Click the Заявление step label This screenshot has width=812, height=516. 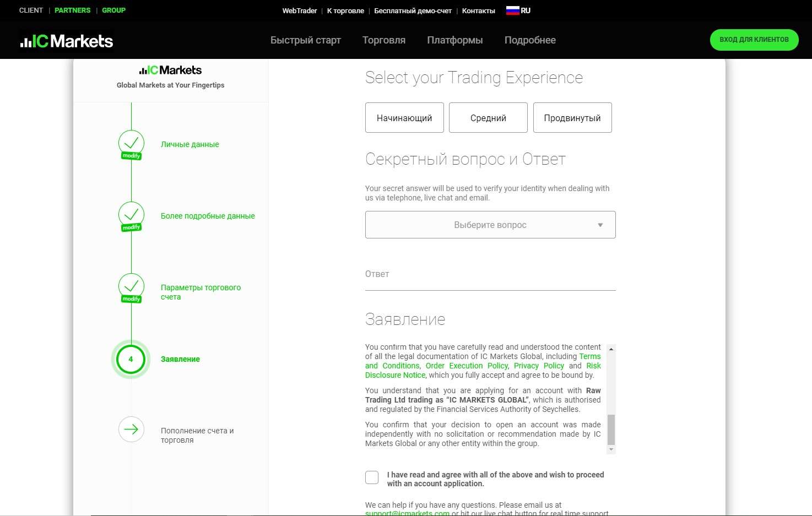(x=180, y=359)
